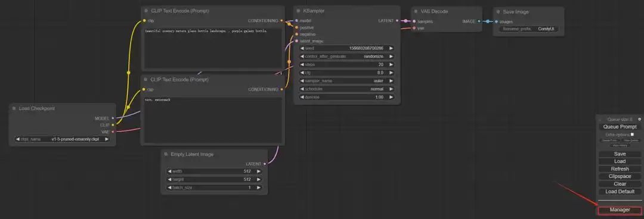Image resolution: width=644 pixels, height=219 pixels.
Task: Toggle the Extra options checkbox
Action: click(x=632, y=134)
